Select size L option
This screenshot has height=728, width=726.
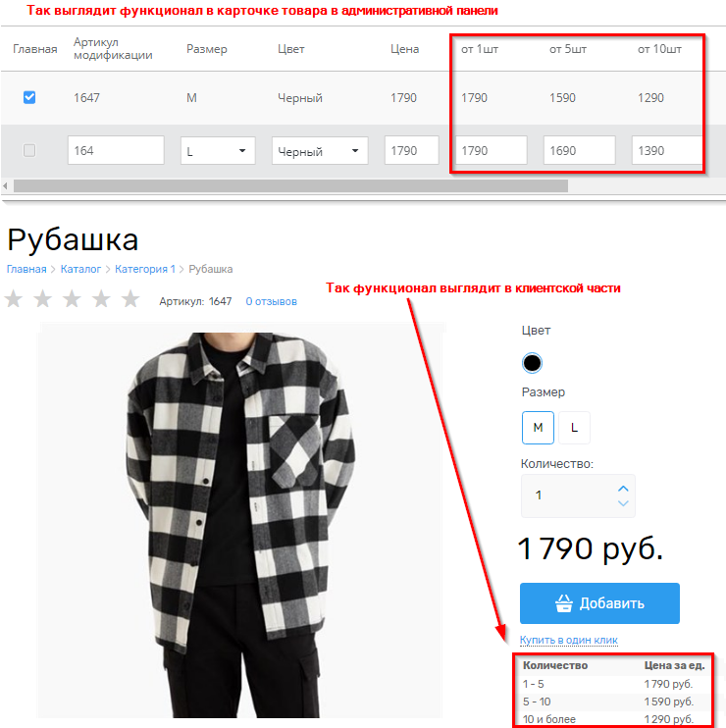(x=574, y=428)
